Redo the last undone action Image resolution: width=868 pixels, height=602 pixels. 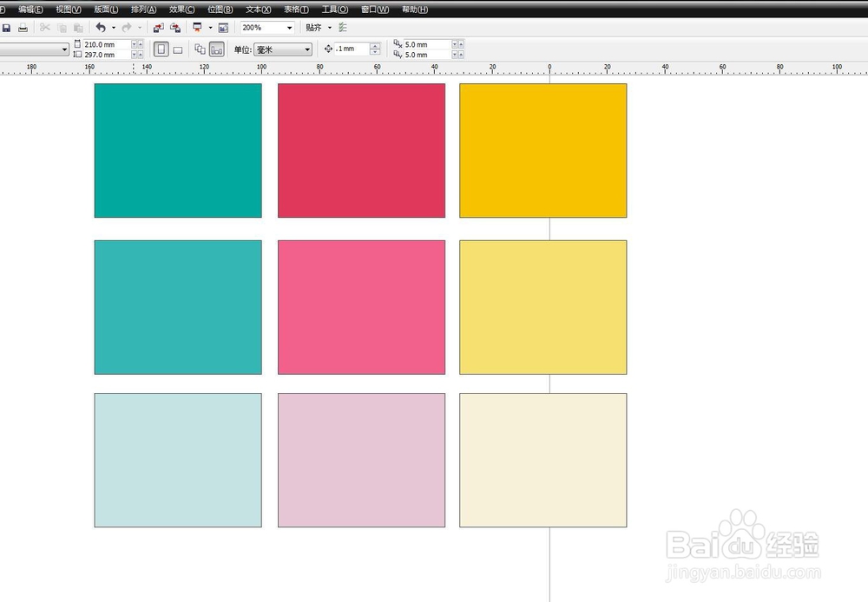point(127,28)
